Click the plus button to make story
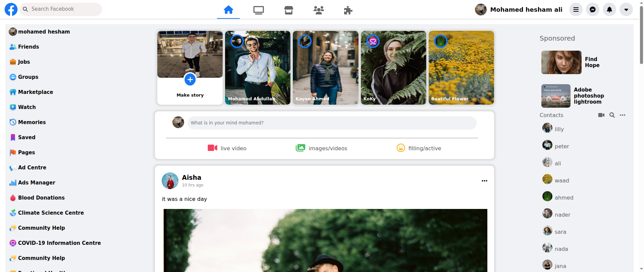644x272 pixels. click(190, 79)
